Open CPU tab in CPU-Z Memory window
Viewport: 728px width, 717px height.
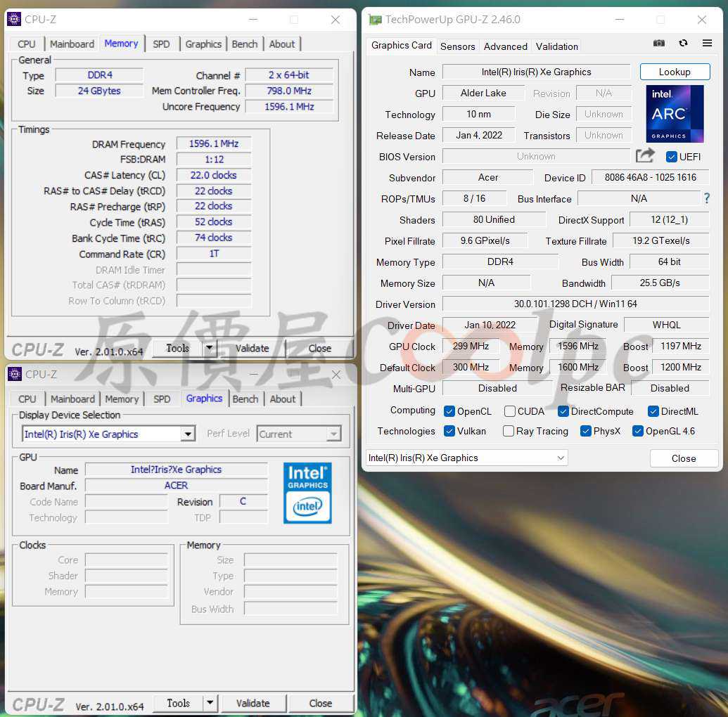(27, 44)
